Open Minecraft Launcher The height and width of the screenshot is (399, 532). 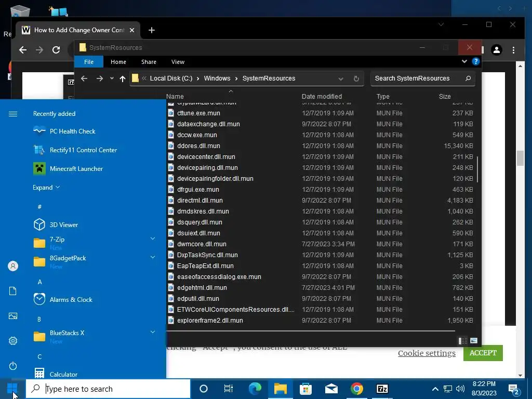68,169
